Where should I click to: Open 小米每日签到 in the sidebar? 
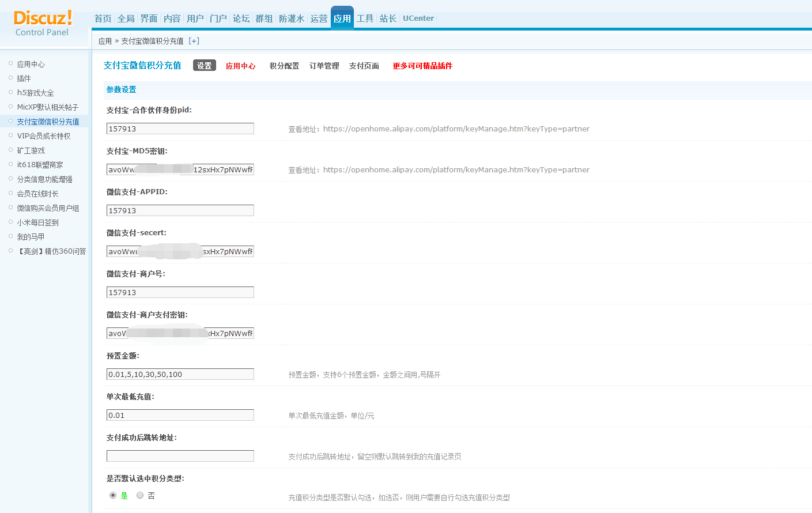pyautogui.click(x=37, y=222)
